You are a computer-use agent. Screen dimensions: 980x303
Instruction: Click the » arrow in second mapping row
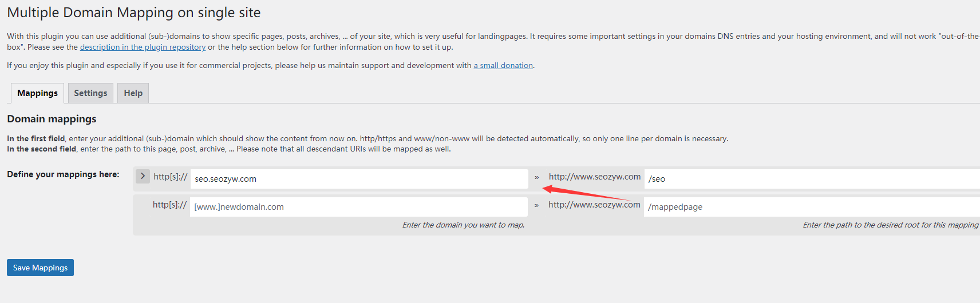coord(536,205)
